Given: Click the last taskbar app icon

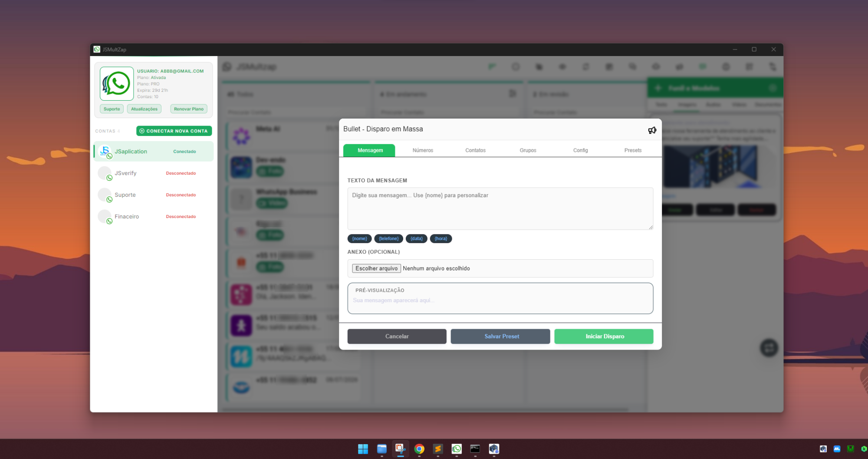Looking at the screenshot, I should coord(494,449).
